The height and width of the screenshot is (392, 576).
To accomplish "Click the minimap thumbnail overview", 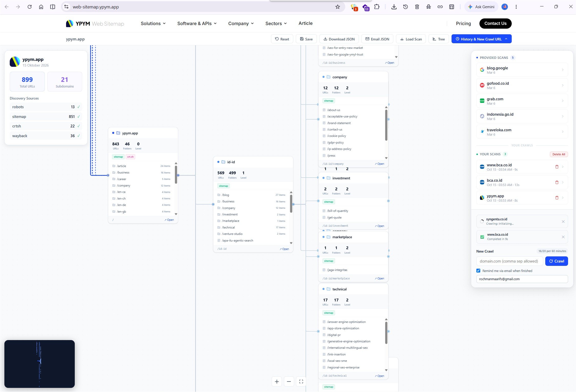I will [40, 364].
